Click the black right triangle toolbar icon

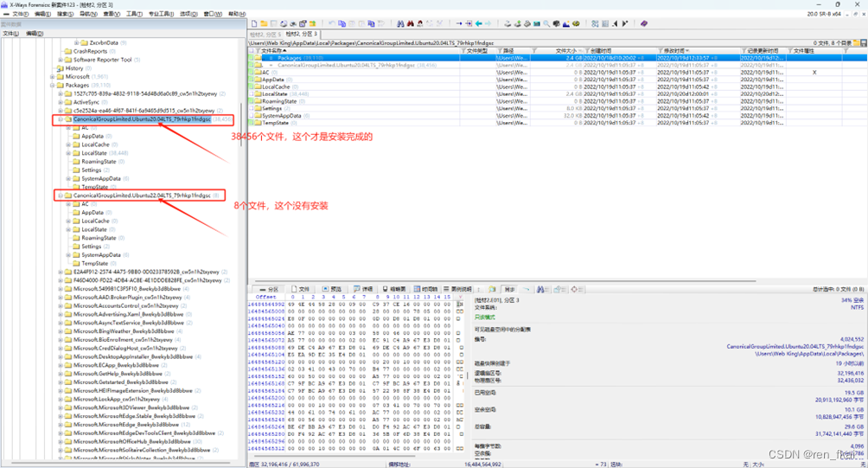(625, 24)
